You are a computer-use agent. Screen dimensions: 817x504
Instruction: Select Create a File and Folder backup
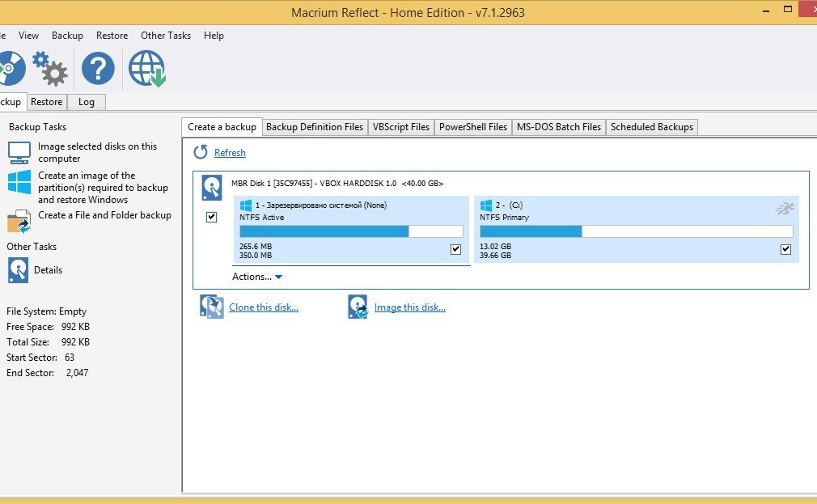(104, 214)
